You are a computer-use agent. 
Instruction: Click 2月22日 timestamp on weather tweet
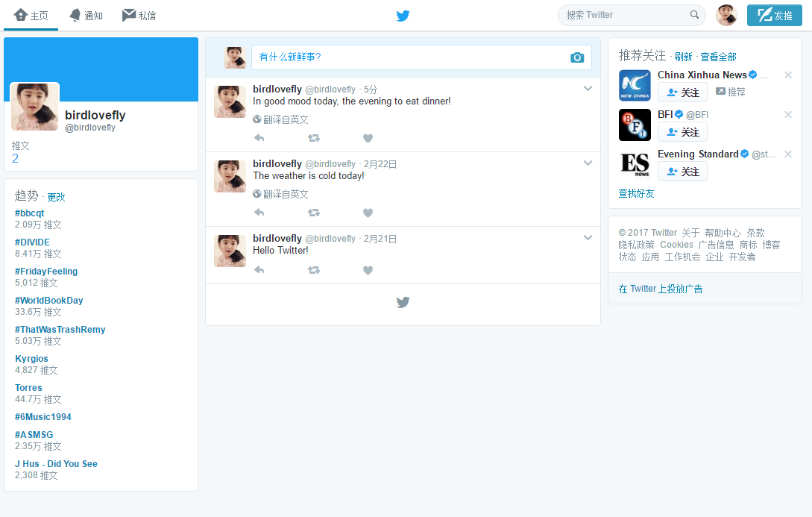[380, 164]
